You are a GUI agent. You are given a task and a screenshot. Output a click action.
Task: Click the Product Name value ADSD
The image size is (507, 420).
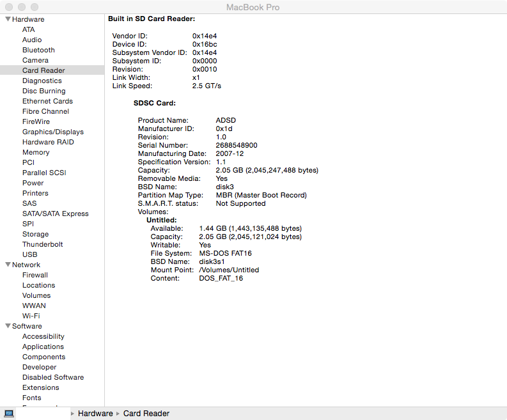tap(226, 120)
